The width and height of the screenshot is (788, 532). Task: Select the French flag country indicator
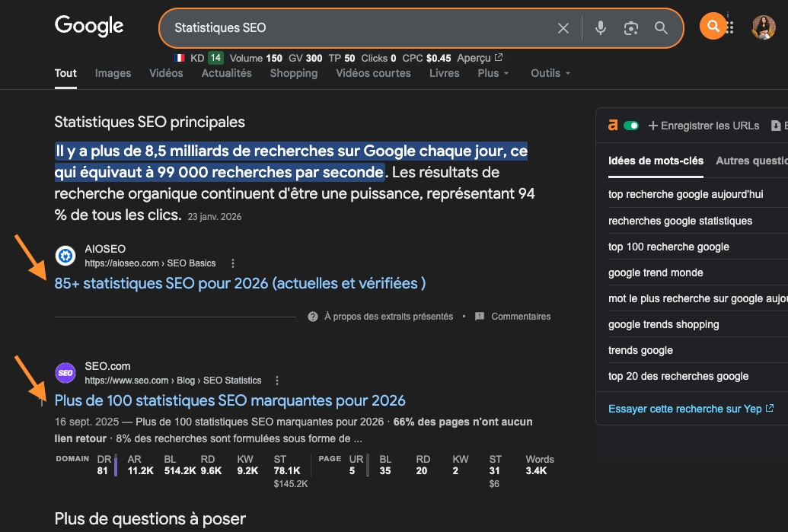pyautogui.click(x=179, y=58)
